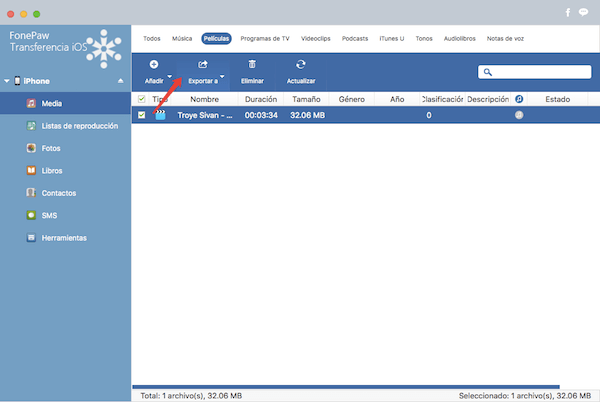Click the 32.06 MB size cell
This screenshot has width=600, height=402.
[x=307, y=115]
